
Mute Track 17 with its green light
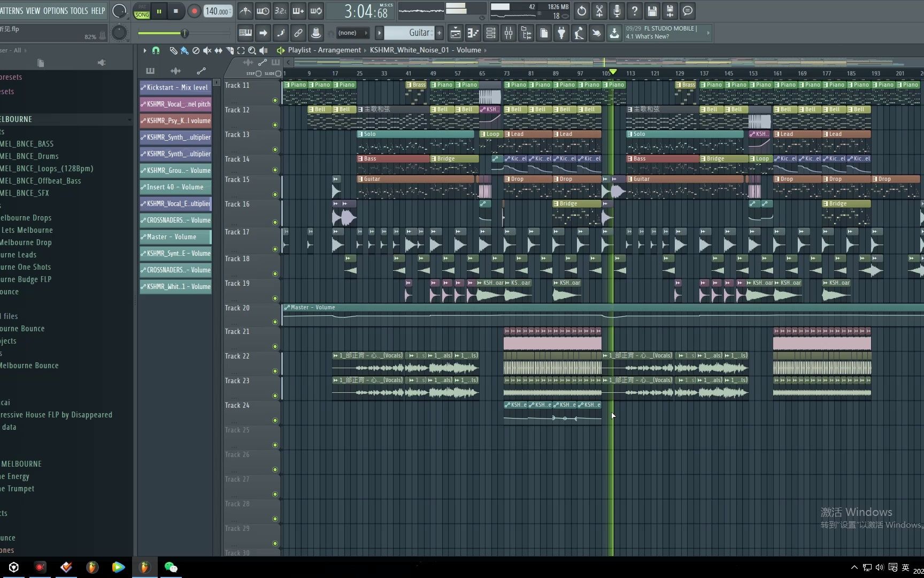[x=275, y=249]
